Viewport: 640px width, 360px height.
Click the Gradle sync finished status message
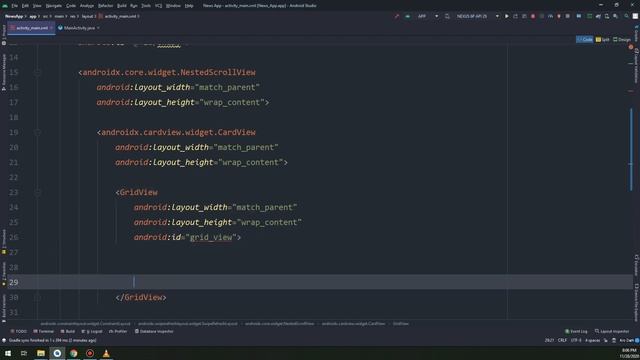pyautogui.click(x=52, y=340)
